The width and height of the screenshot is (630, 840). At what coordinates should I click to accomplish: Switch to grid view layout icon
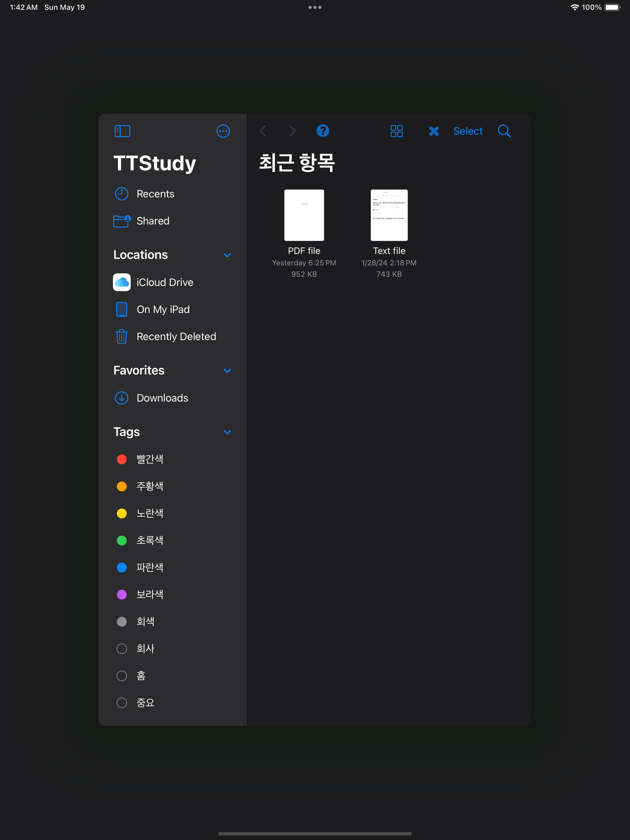pos(396,131)
